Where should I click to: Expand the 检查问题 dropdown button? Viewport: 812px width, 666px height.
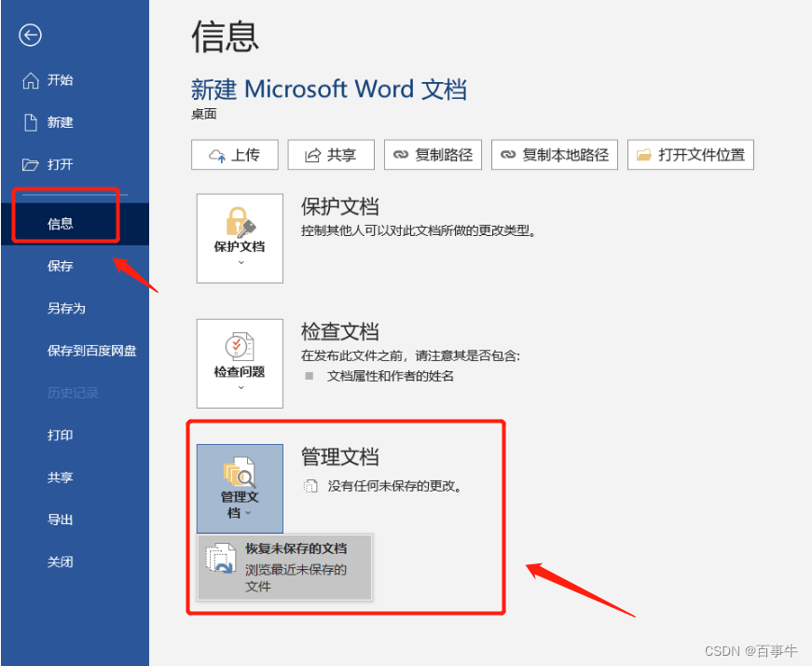pyautogui.click(x=240, y=364)
